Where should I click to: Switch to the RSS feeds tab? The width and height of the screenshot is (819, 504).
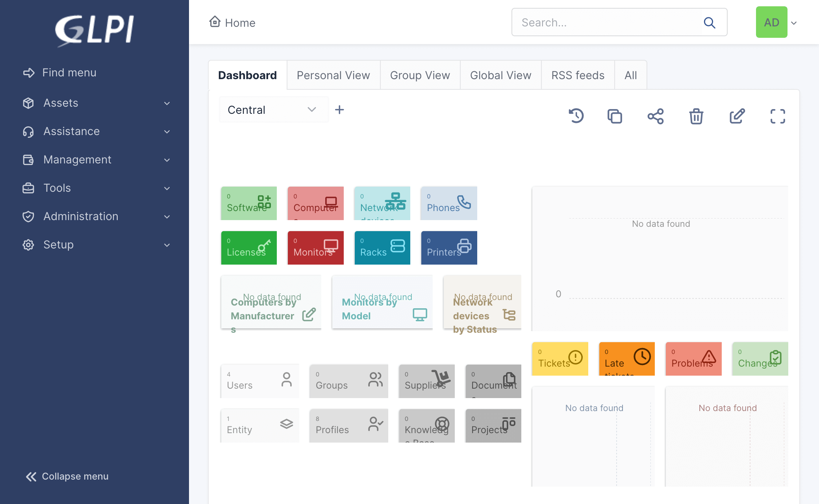coord(578,75)
